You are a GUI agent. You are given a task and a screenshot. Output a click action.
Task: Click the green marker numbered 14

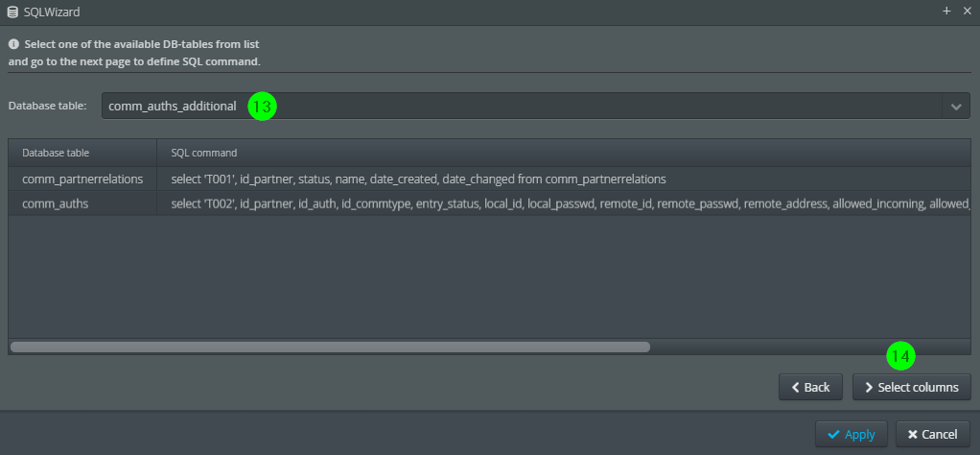click(900, 356)
